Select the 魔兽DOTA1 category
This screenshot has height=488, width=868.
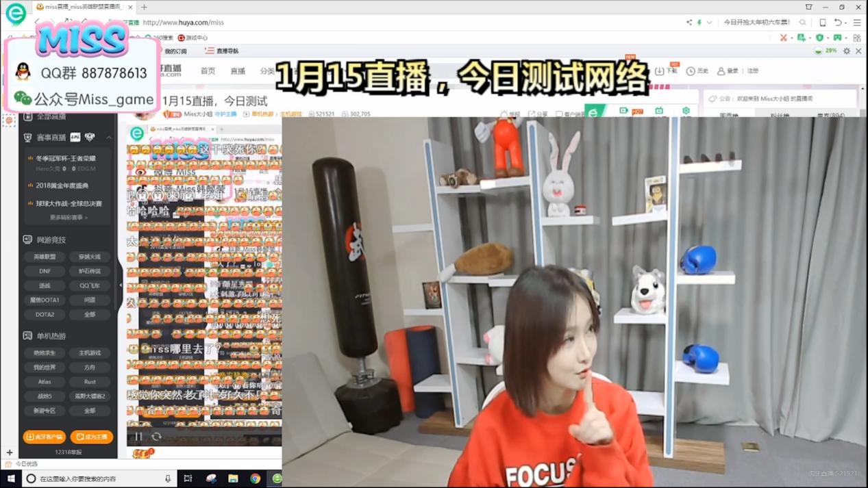coord(45,300)
